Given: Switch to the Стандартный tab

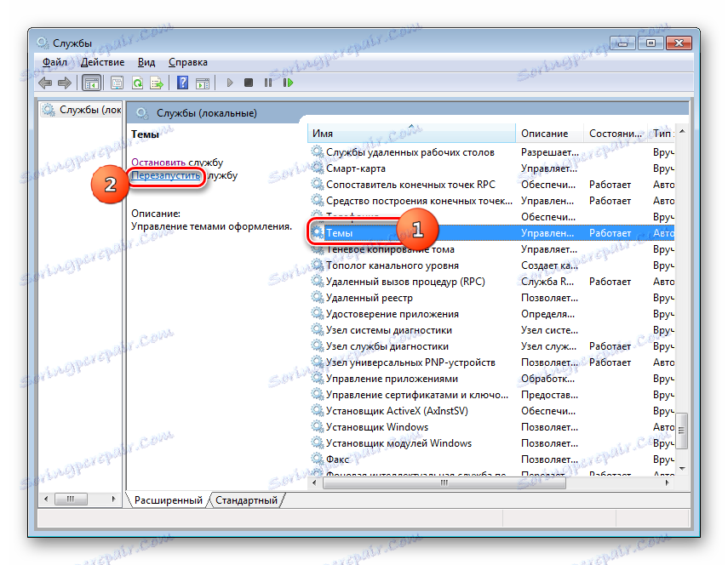Looking at the screenshot, I should coord(247,500).
